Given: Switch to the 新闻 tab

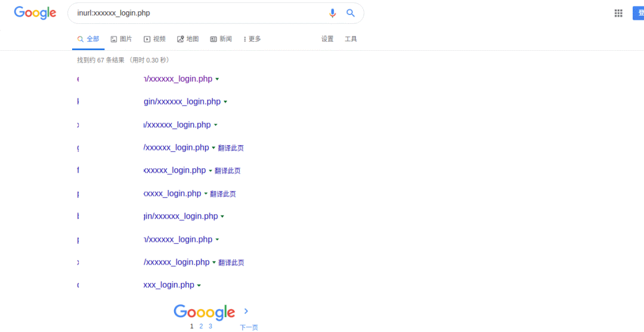Looking at the screenshot, I should pyautogui.click(x=221, y=39).
